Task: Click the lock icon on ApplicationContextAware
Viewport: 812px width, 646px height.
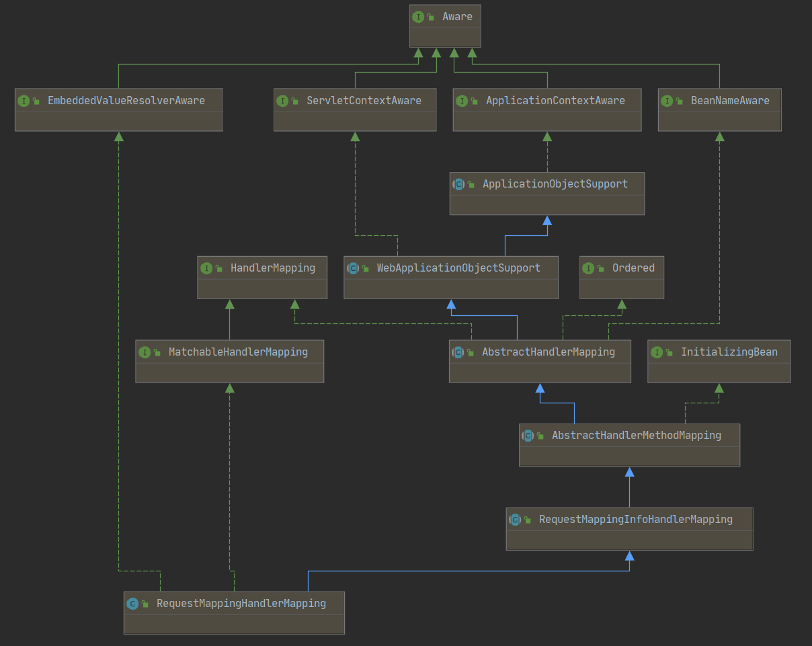Action: [x=473, y=100]
